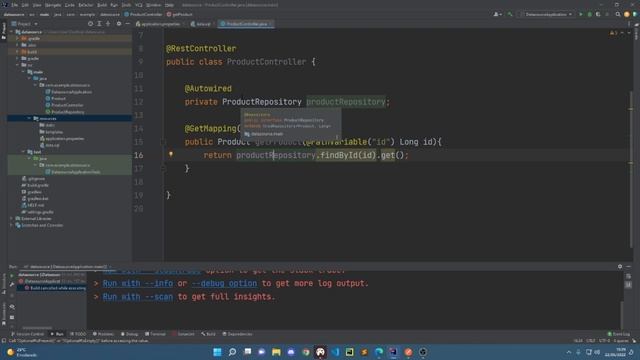Viewport: 640px width, 360px height.
Task: Expand Scratches and Consoles node
Action: click(x=12, y=225)
